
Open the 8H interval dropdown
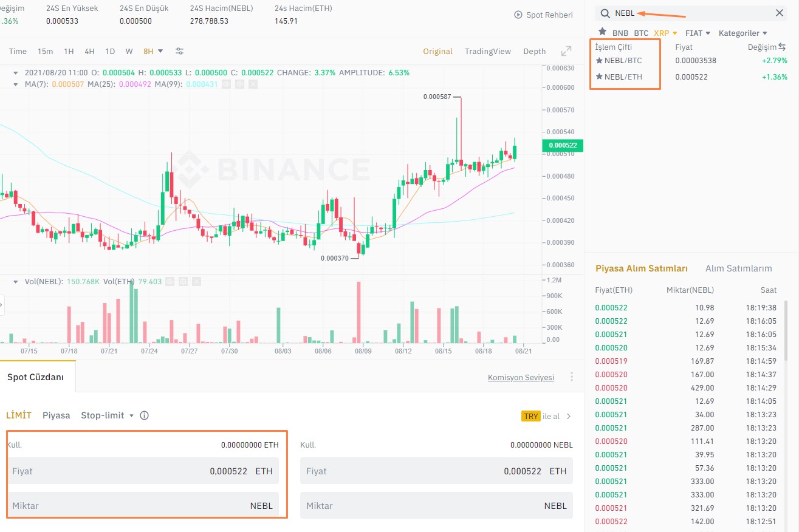tap(152, 51)
